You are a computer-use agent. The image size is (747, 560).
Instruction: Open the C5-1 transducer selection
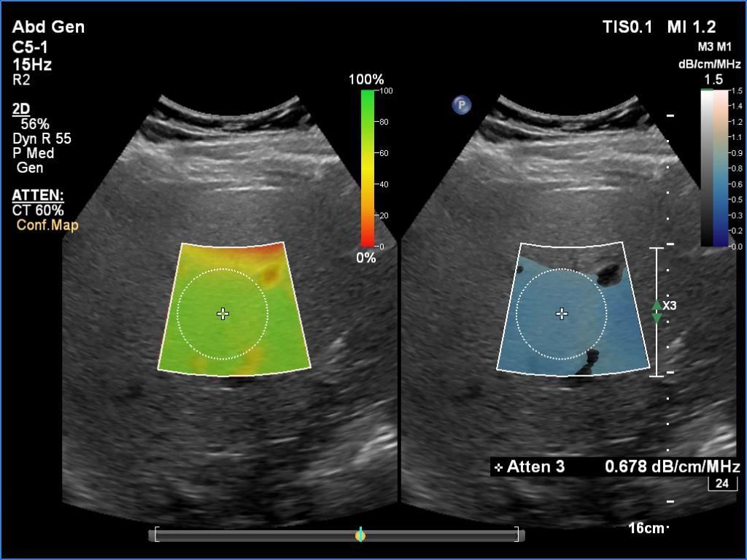(x=31, y=47)
